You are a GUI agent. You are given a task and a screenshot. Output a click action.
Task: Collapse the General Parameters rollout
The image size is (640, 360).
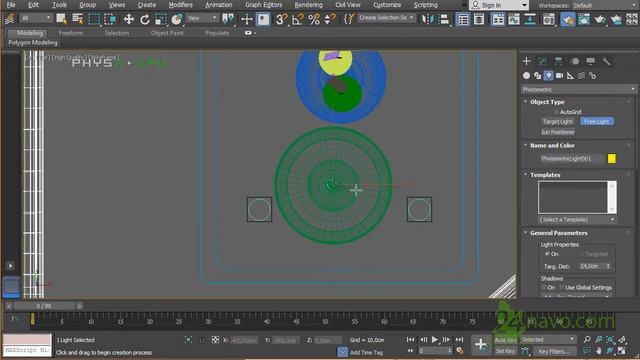pos(558,233)
